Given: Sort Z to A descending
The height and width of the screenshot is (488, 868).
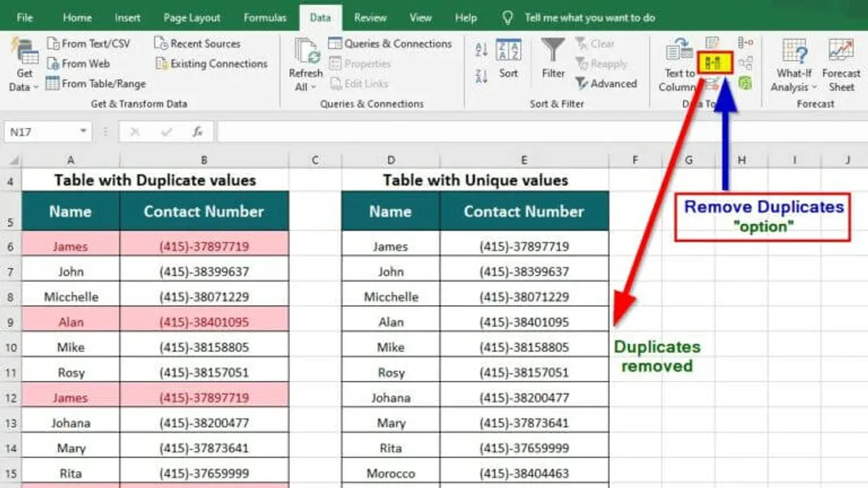Looking at the screenshot, I should [482, 75].
